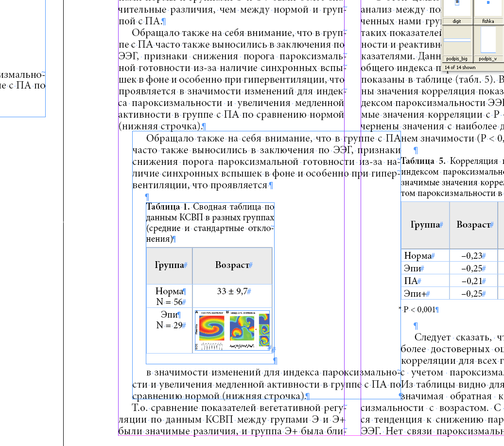Click the "Возраст" header cell in Таблица 5

tap(473, 225)
